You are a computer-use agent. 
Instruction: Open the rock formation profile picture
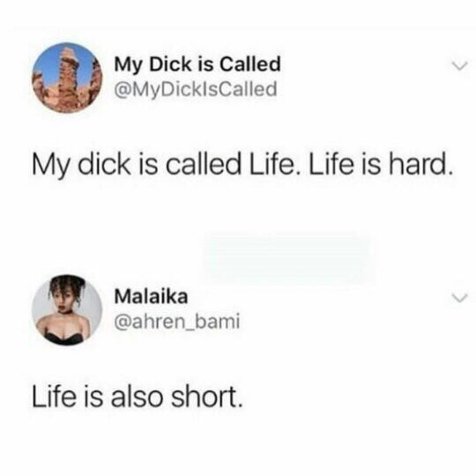(x=67, y=78)
